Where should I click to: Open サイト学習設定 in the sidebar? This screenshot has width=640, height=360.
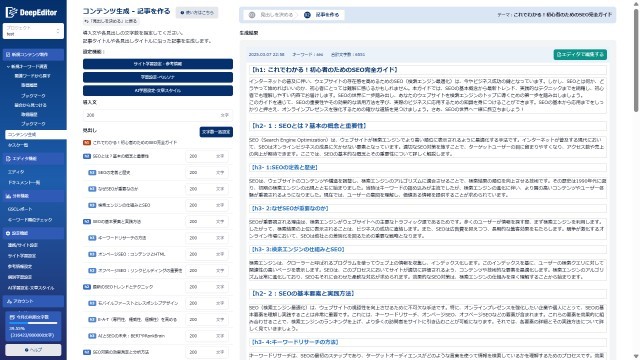(22, 256)
